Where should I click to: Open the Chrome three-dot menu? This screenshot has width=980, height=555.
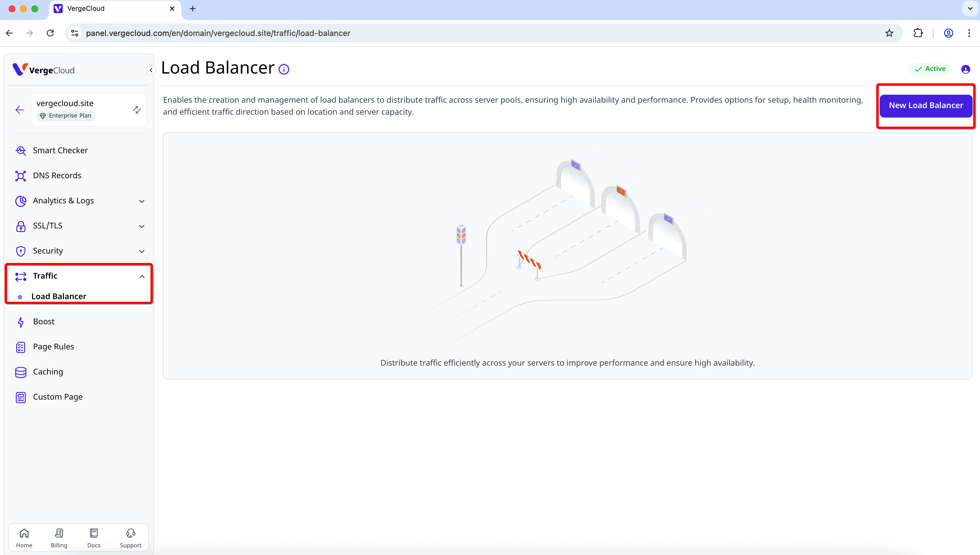(x=969, y=33)
